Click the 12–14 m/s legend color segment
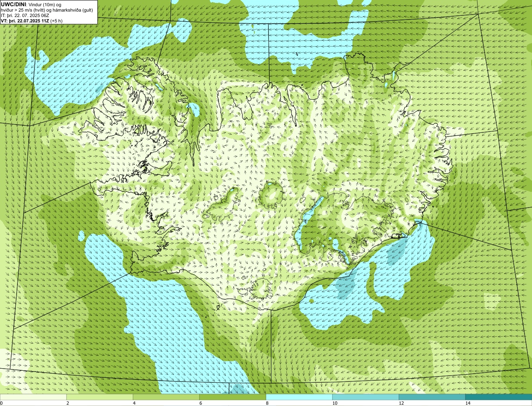Image resolution: width=532 pixels, height=406 pixels. pos(432,397)
